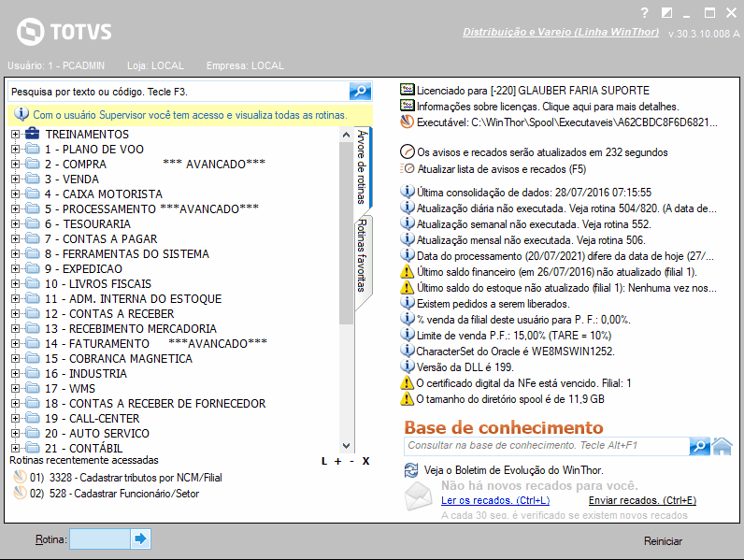Click the folder icon of 3 - VENDA
The height and width of the screenshot is (560, 744).
(33, 179)
